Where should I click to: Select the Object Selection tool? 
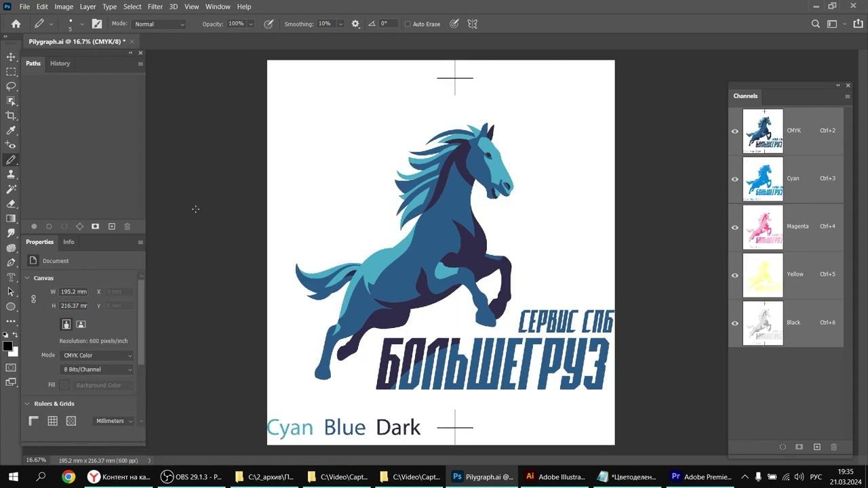click(x=11, y=101)
